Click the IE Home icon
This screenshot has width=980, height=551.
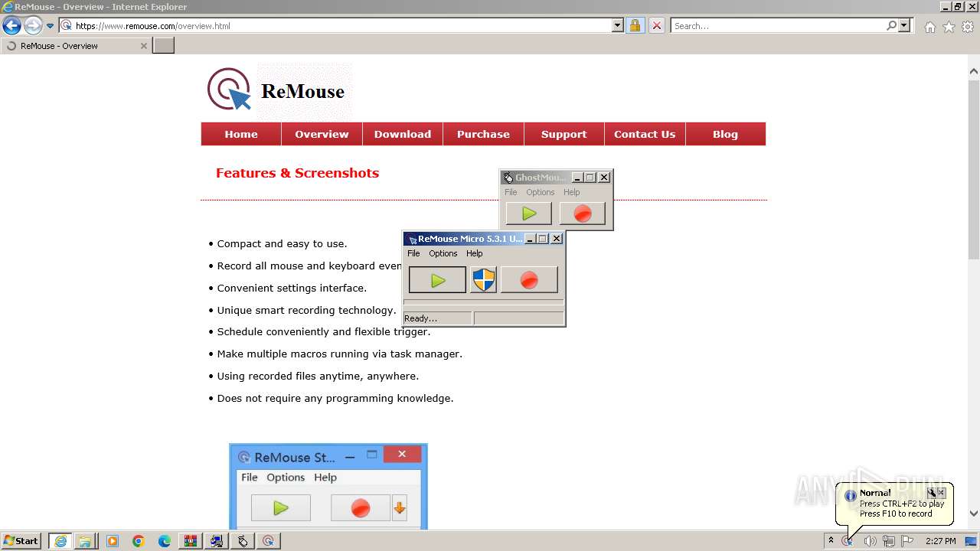(x=929, y=27)
